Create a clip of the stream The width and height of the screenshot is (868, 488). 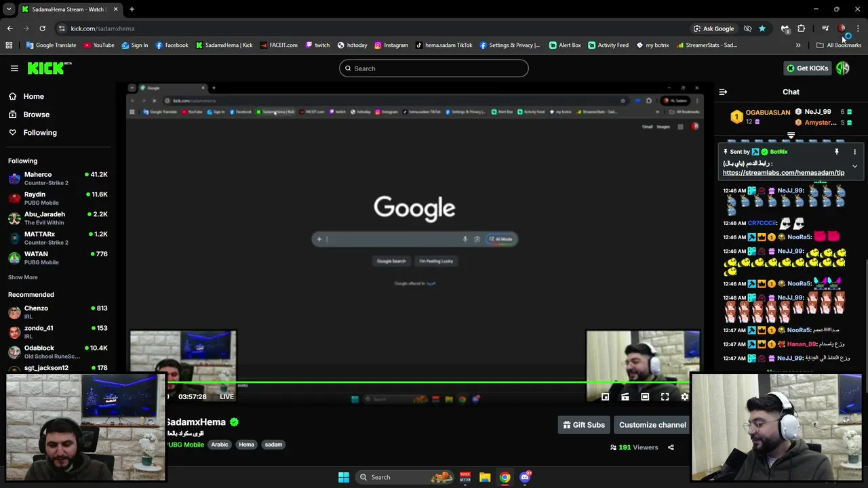tap(625, 397)
